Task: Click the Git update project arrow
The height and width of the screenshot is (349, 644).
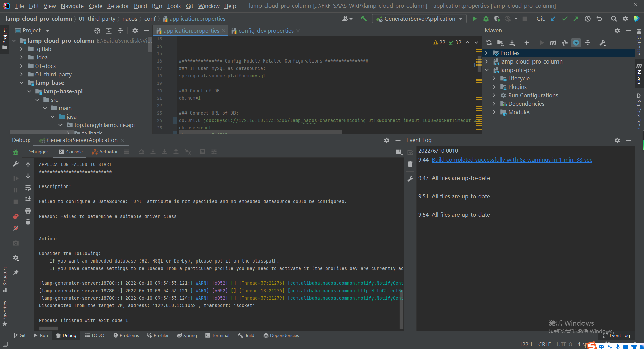Action: 553,19
